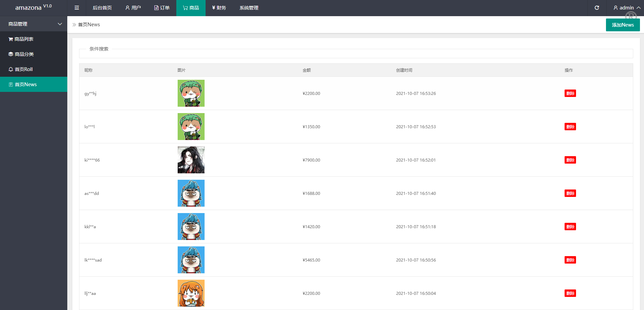Click the llj**aa orange-haired avatar thumbnail
This screenshot has height=310, width=644.
point(191,293)
